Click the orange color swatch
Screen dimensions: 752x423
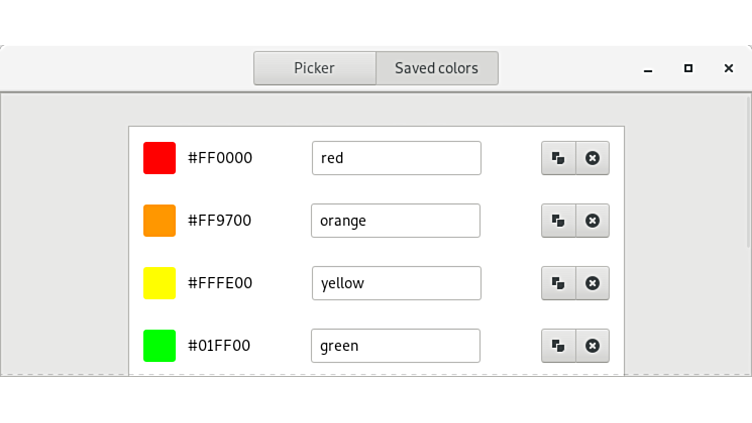(159, 221)
